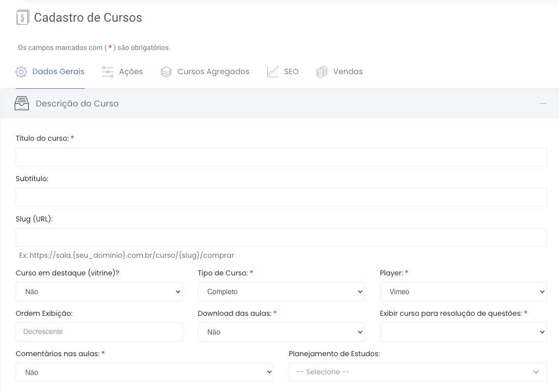Screen dimensions: 559x392
Task: Click the inbox tray icon beside Descrição do Curso
Action: (x=22, y=103)
